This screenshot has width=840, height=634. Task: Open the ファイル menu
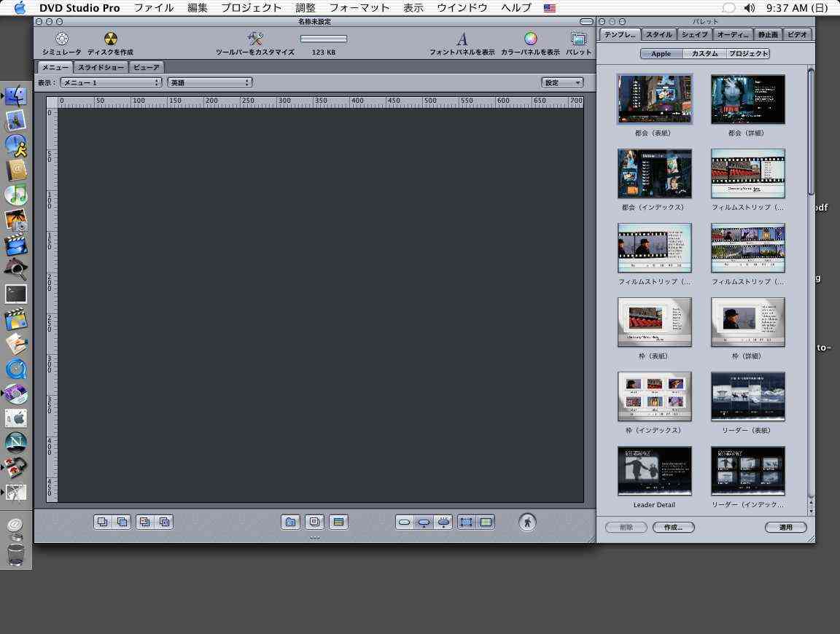click(154, 8)
